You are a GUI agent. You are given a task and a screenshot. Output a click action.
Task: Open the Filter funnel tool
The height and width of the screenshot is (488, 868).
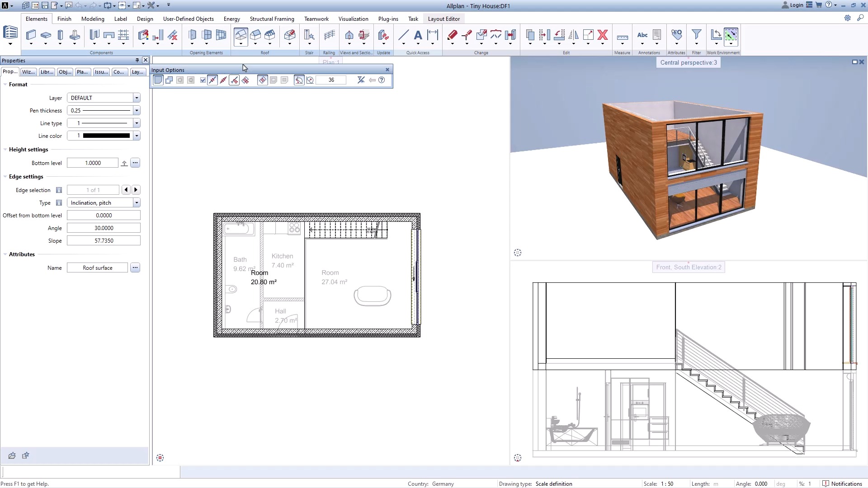tap(696, 35)
